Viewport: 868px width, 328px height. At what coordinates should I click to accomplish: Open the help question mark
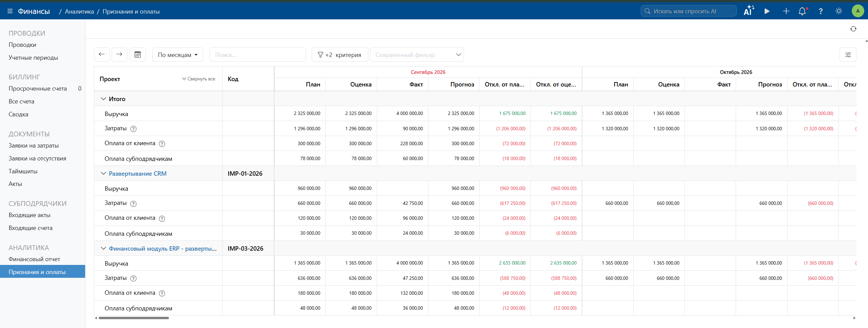point(821,11)
